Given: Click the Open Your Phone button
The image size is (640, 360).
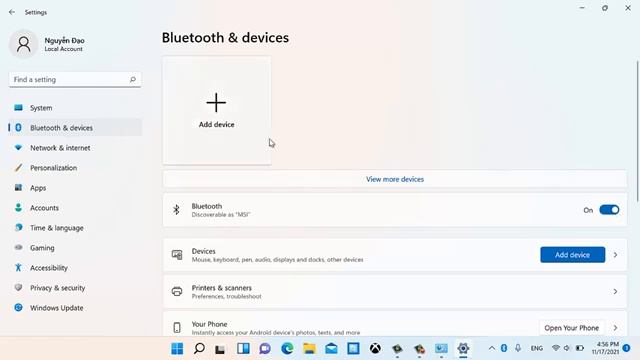Looking at the screenshot, I should [571, 328].
